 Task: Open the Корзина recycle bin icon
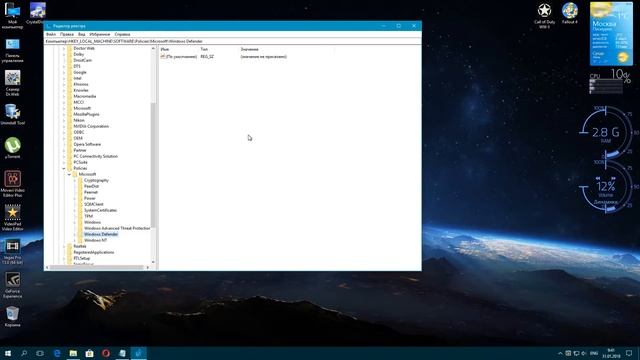click(x=12, y=317)
